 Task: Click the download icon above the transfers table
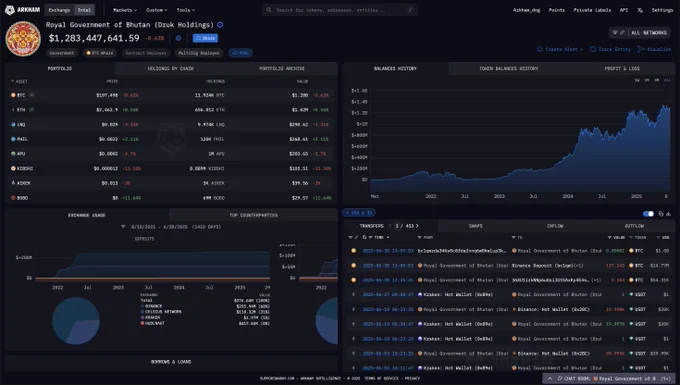point(668,214)
